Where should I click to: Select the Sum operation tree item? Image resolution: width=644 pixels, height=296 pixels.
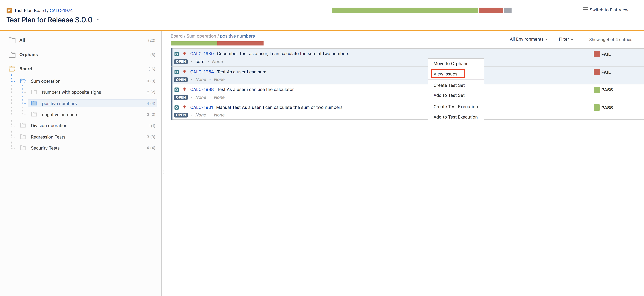46,81
